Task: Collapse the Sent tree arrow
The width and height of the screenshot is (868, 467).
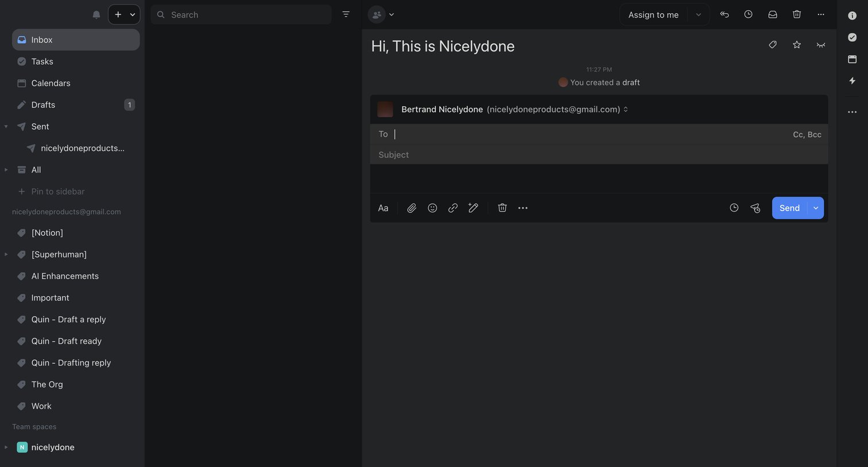Action: [x=6, y=126]
